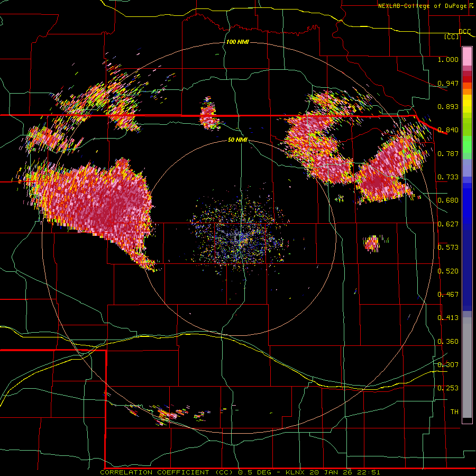Select the 0.947 scale value
476x476 pixels.
(x=448, y=83)
